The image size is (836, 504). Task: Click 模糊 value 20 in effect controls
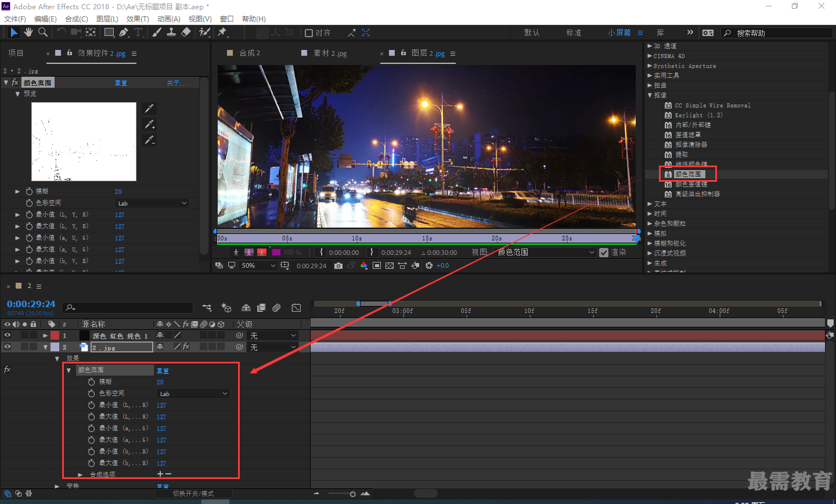[118, 191]
